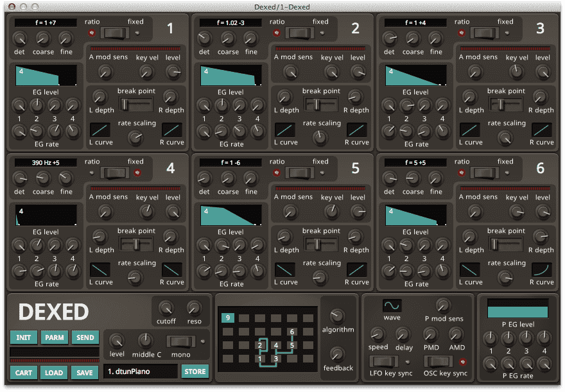
Task: Change operator 6 L curve shape
Action: click(x=470, y=270)
